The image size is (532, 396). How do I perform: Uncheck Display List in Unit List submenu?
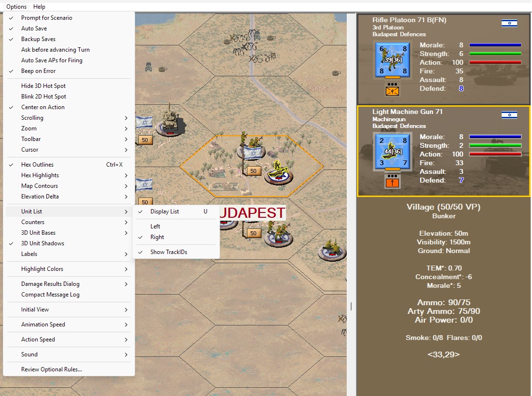pyautogui.click(x=176, y=211)
